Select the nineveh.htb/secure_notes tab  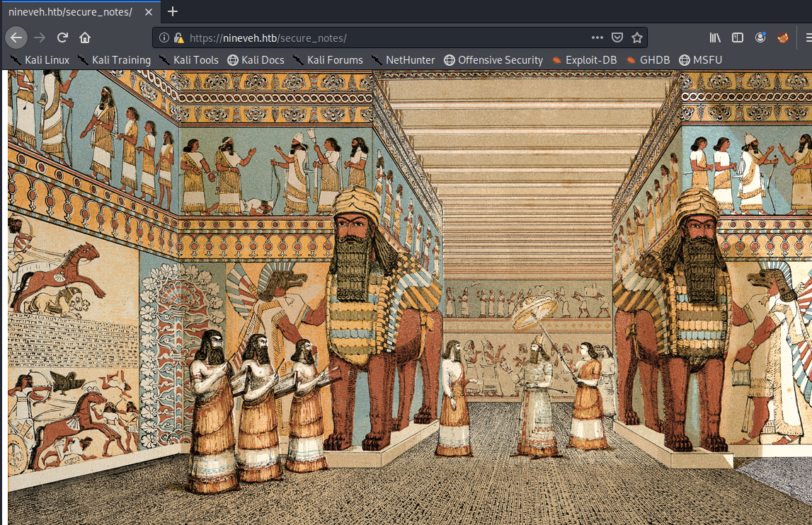pyautogui.click(x=71, y=11)
